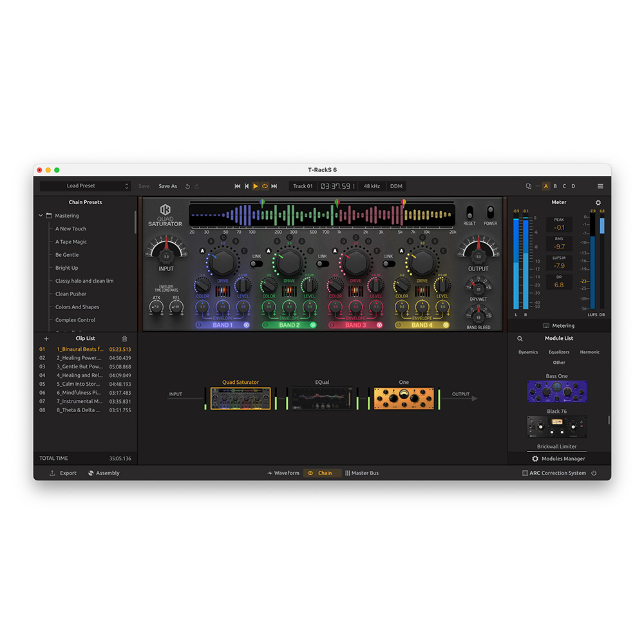
Task: Switch to the Waveform view
Action: click(x=283, y=473)
